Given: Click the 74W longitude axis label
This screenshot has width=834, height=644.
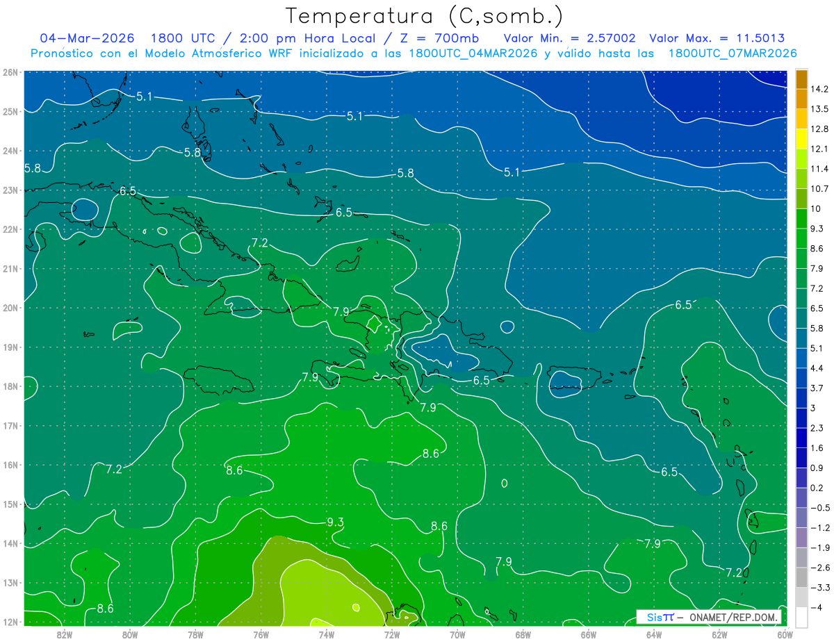Looking at the screenshot, I should tap(326, 634).
